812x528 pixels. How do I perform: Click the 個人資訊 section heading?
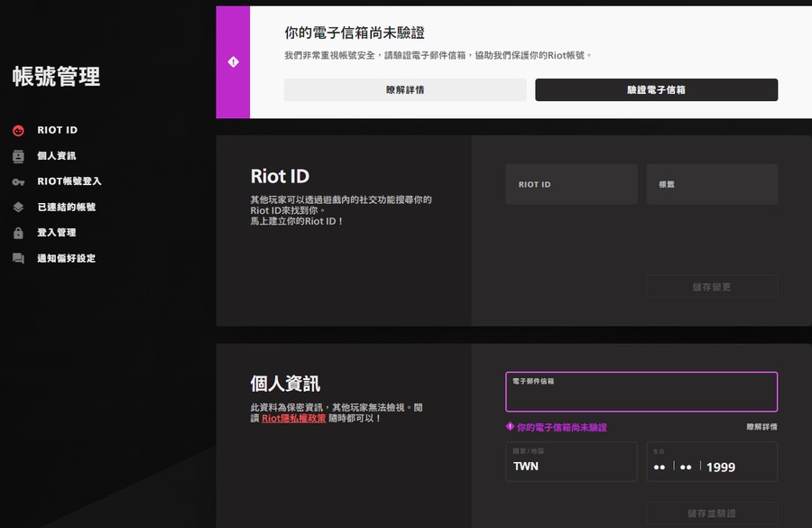point(285,384)
